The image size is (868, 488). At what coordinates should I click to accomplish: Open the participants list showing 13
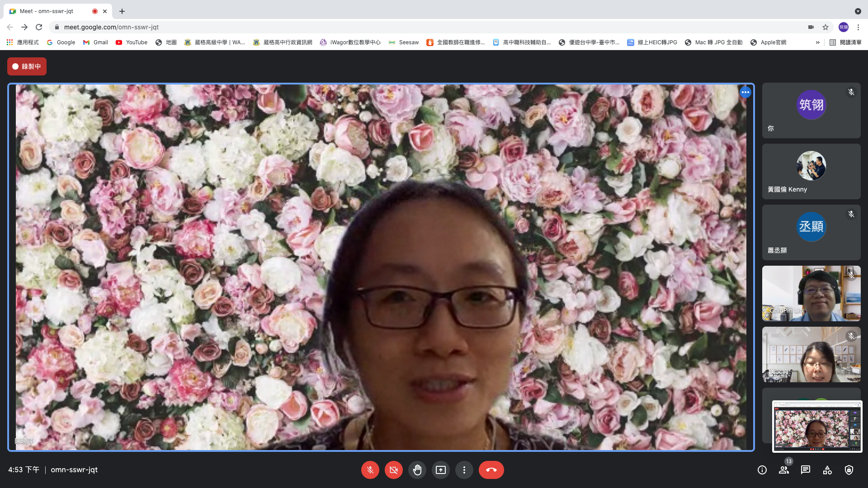(x=784, y=470)
